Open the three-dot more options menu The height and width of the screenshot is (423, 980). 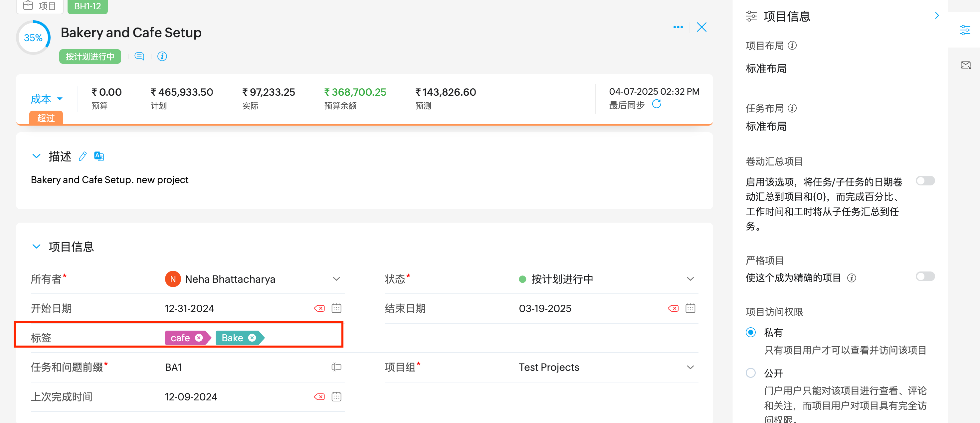[678, 27]
